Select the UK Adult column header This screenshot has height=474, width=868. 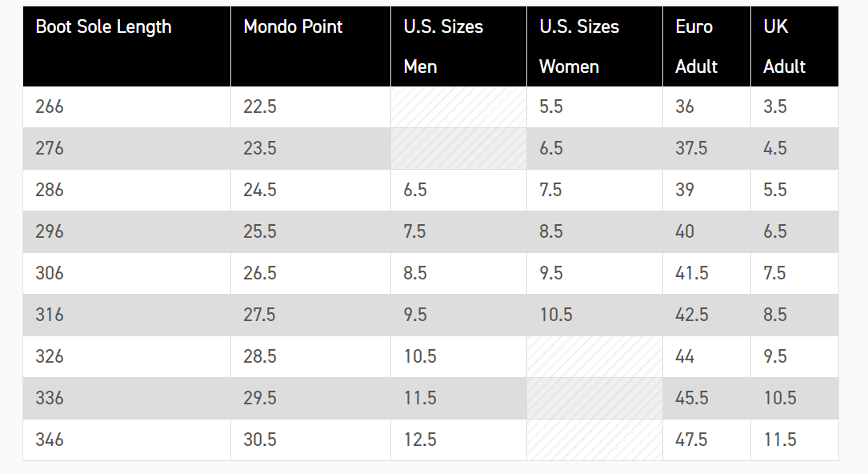(784, 46)
